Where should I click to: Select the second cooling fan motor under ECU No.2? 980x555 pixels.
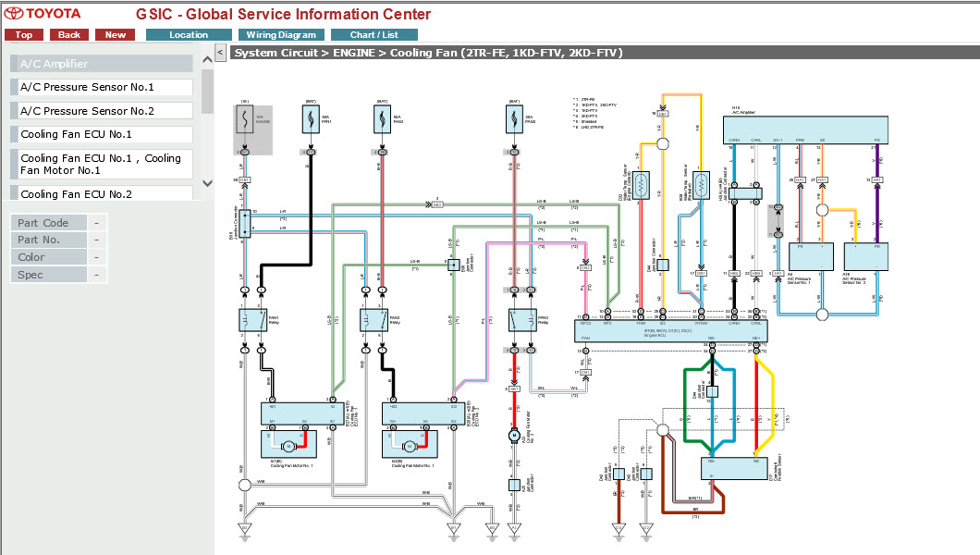[410, 444]
